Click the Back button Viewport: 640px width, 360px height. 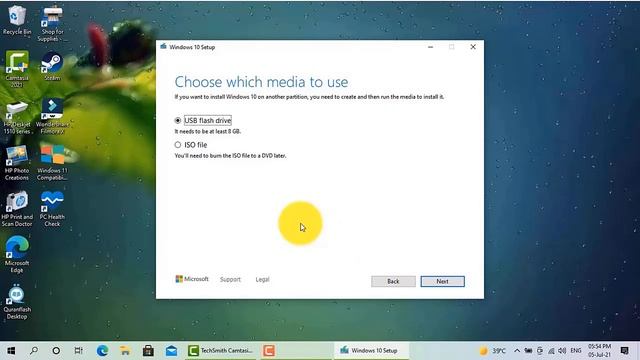pyautogui.click(x=393, y=281)
